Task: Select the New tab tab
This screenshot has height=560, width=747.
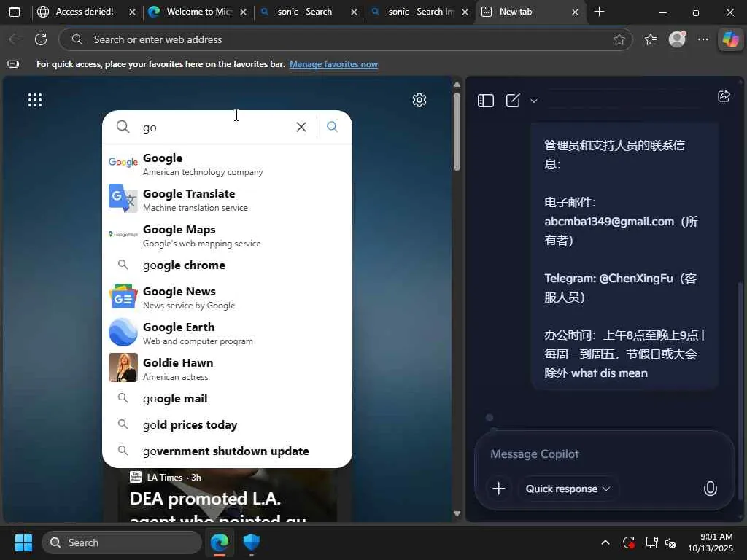Action: [x=530, y=12]
